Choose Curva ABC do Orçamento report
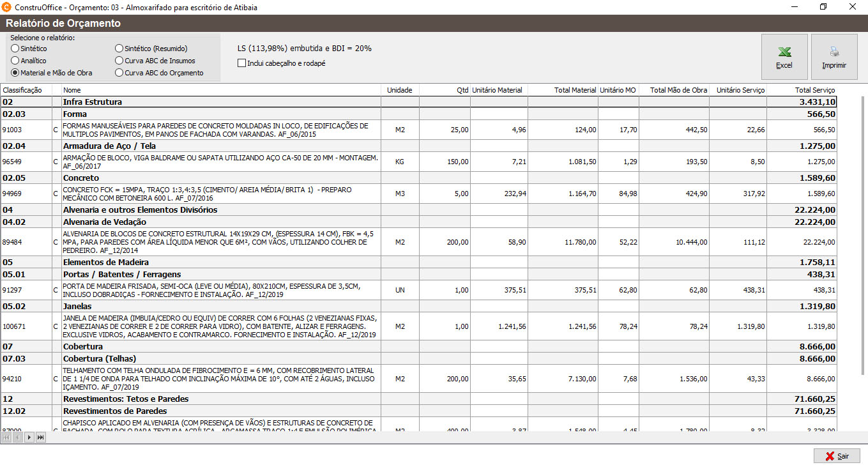Viewport: 868px width, 465px height. (159, 73)
